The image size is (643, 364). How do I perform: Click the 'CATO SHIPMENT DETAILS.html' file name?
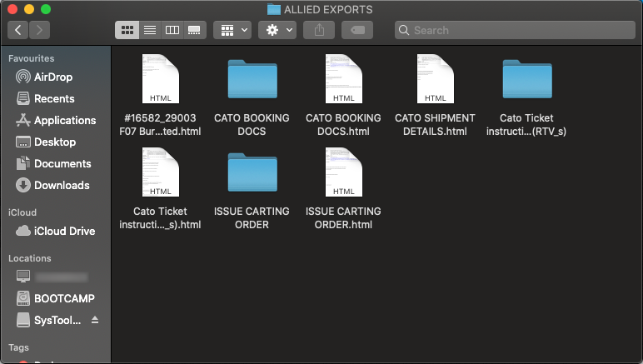[435, 125]
